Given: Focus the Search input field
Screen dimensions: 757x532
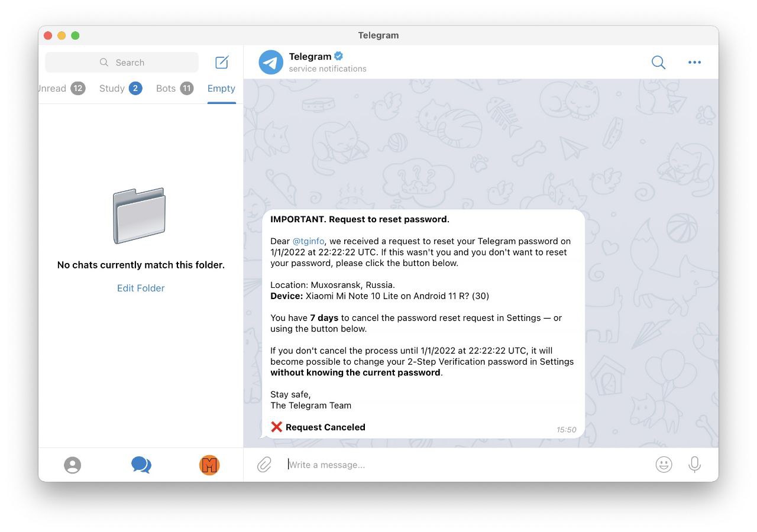Looking at the screenshot, I should click(x=122, y=62).
